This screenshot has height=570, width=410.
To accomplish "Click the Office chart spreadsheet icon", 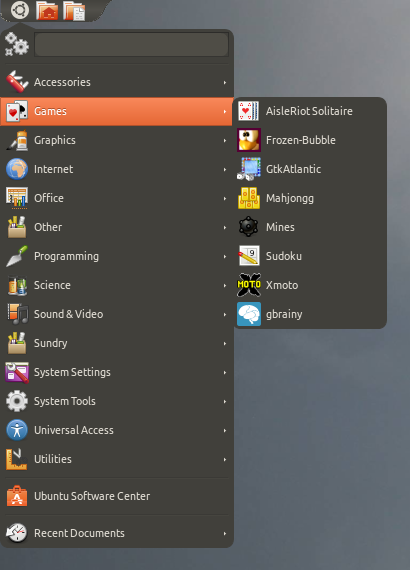I will click(17, 198).
